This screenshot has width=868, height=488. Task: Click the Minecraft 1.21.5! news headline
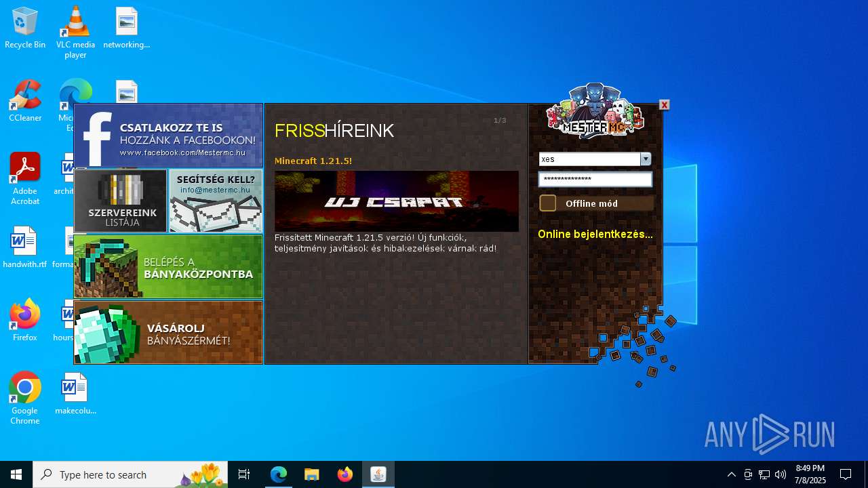[313, 161]
